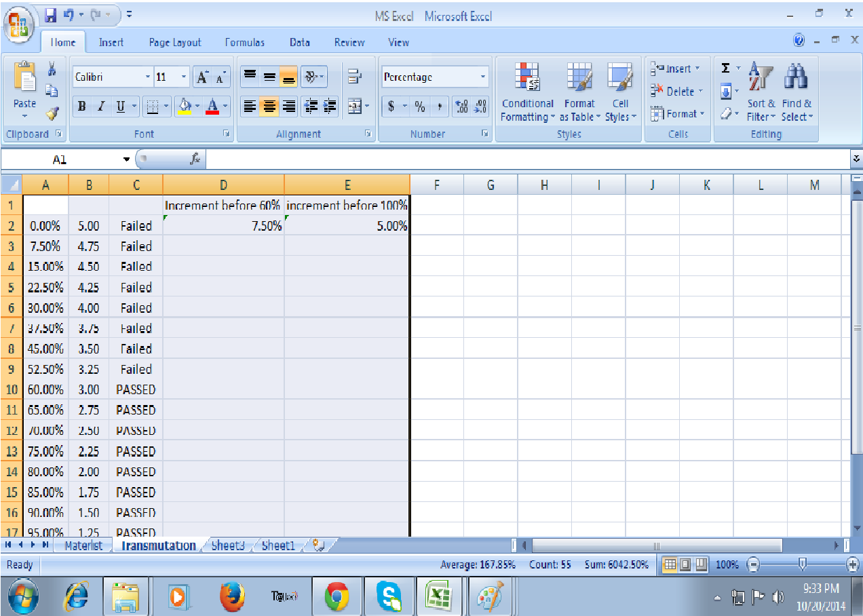
Task: Open Sort & Filter dropdown
Action: tap(761, 92)
